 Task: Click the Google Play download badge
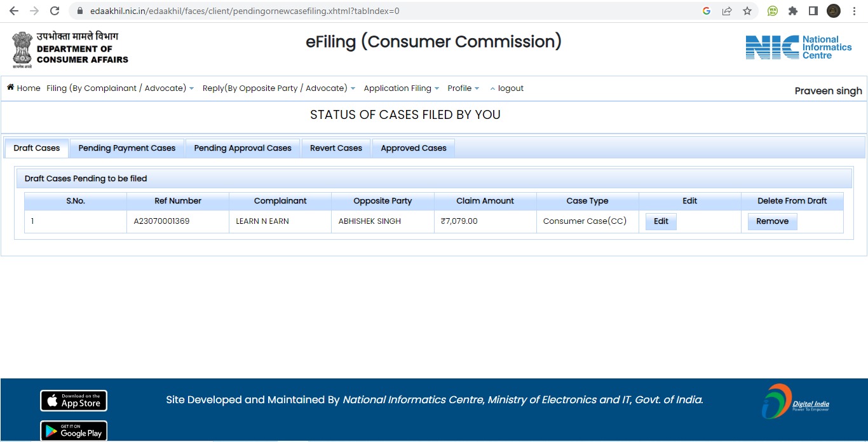click(74, 431)
